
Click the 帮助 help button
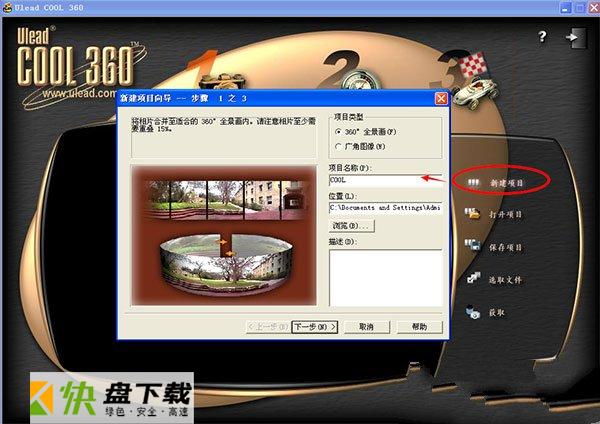pyautogui.click(x=419, y=327)
